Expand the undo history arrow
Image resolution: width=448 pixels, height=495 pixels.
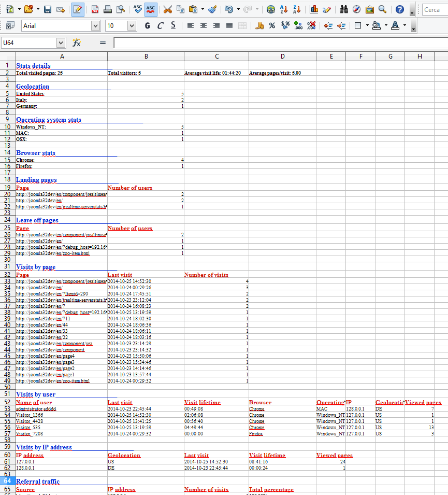click(238, 9)
